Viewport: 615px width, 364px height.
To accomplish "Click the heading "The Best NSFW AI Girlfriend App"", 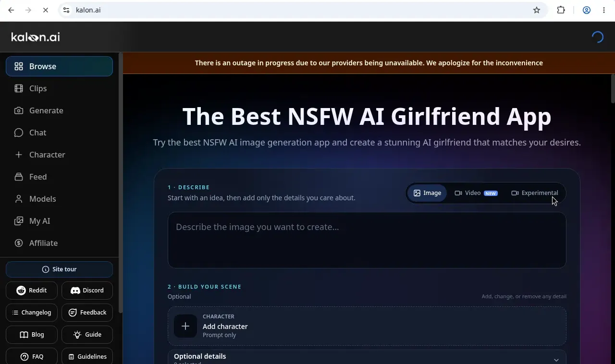I will click(x=367, y=116).
